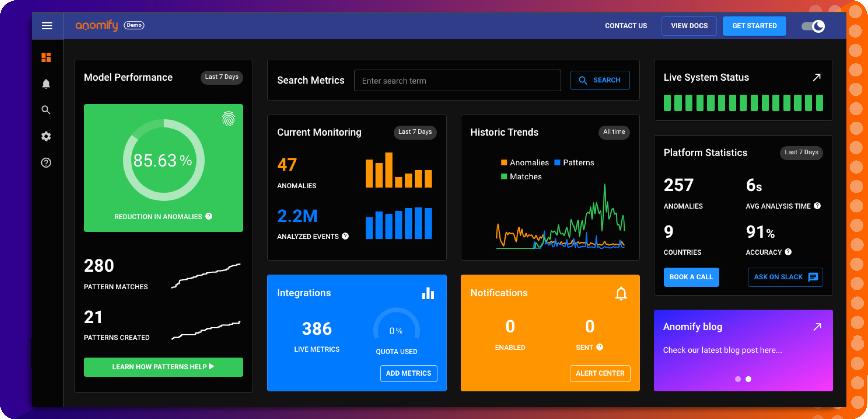Click the Anomify logo
This screenshot has width=868, height=419.
[96, 25]
